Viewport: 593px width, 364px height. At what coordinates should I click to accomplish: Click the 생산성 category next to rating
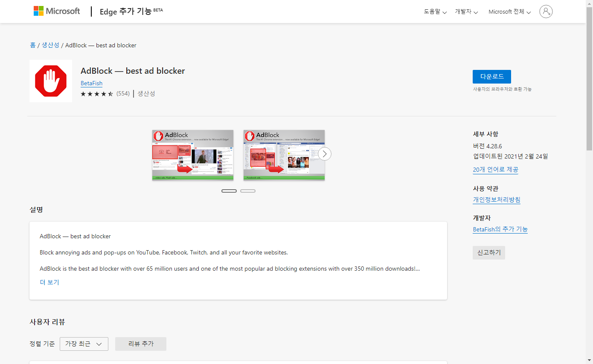pos(146,94)
